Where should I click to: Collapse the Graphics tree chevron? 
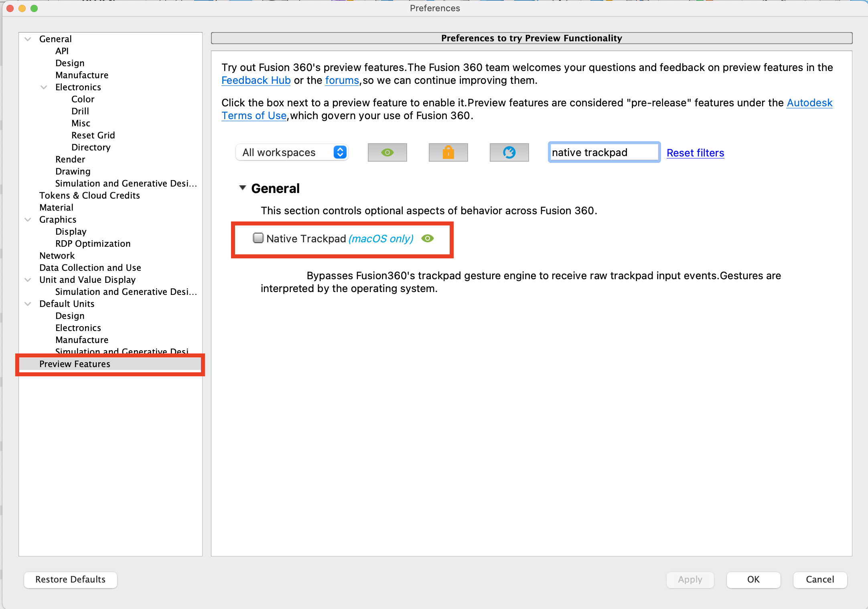pyautogui.click(x=28, y=219)
